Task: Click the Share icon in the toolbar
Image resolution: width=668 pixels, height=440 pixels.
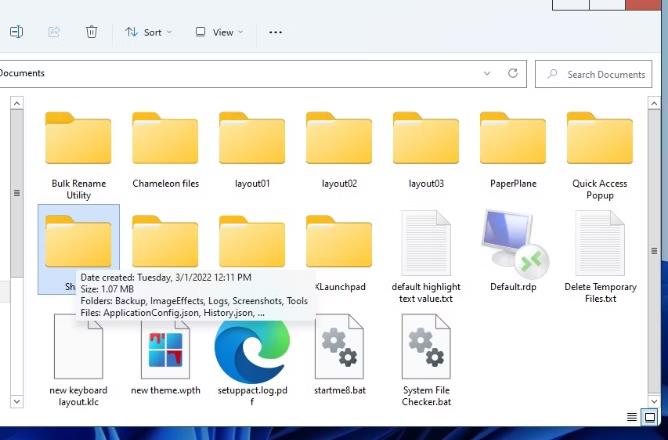Action: tap(54, 32)
